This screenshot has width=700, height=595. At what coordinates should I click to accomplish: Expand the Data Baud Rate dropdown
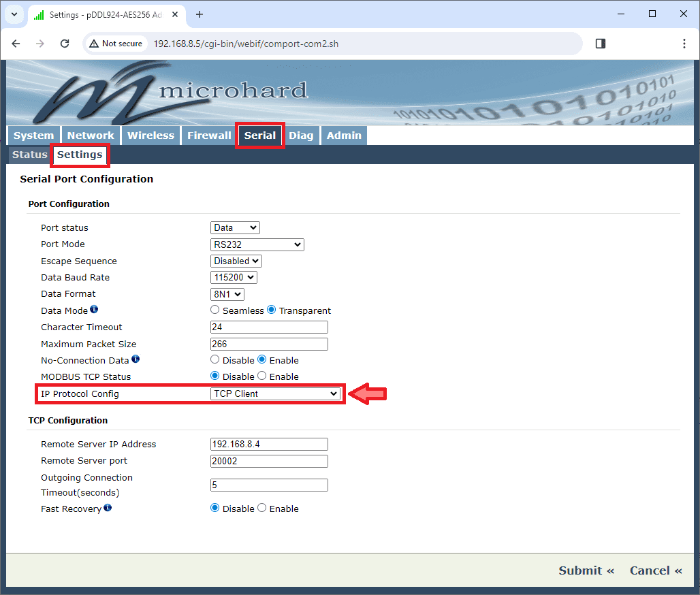pyautogui.click(x=234, y=278)
